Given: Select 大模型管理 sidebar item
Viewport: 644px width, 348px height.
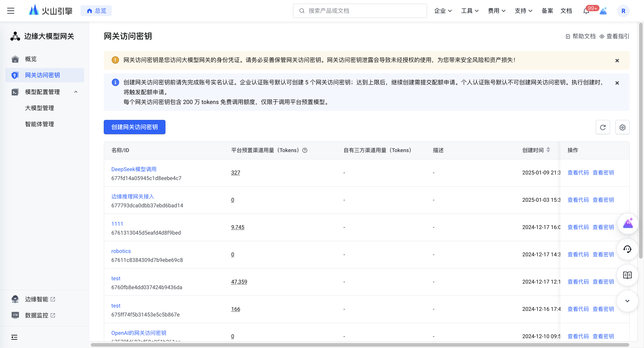Looking at the screenshot, I should click(x=40, y=108).
